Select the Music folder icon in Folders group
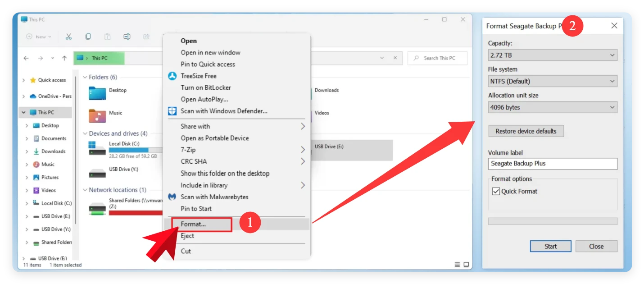644x284 pixels. (x=97, y=116)
